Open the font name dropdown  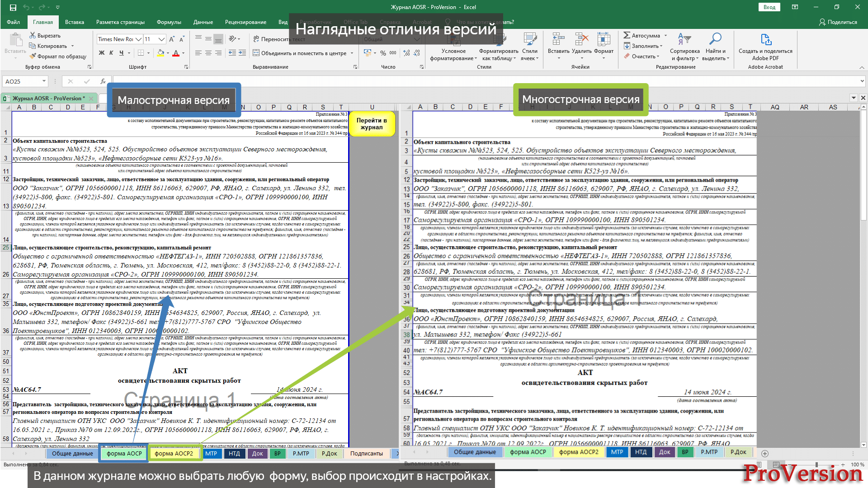(139, 39)
